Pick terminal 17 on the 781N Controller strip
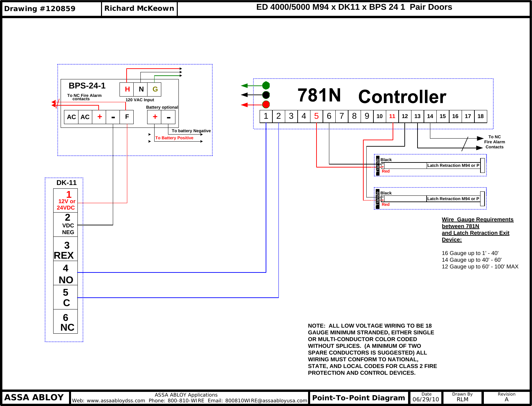Screen dimensions: 532x406 coord(468,116)
